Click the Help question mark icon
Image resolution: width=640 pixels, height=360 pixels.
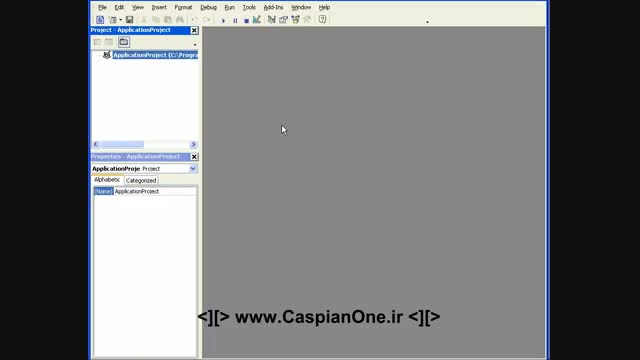[322, 19]
